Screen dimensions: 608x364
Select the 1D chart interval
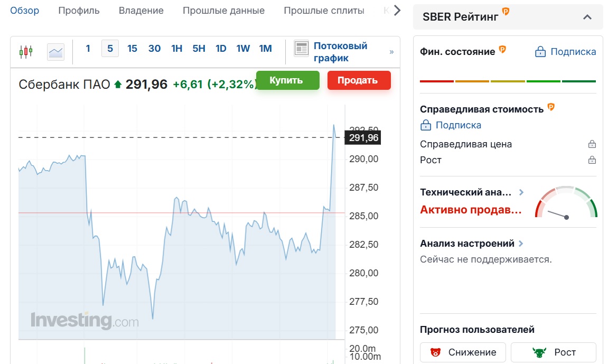221,49
